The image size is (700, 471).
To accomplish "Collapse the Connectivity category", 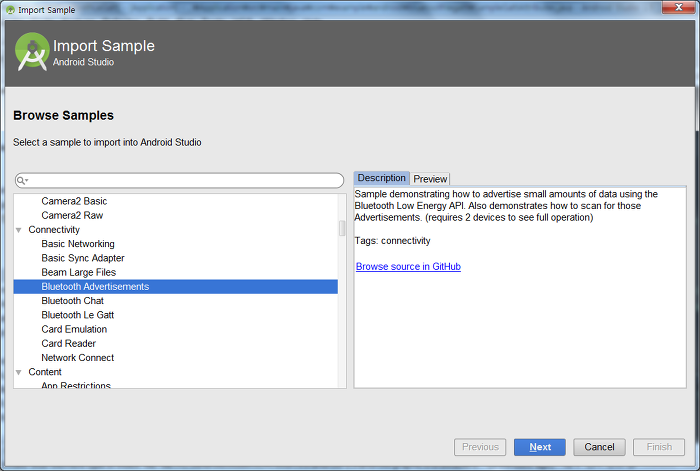I will point(18,230).
